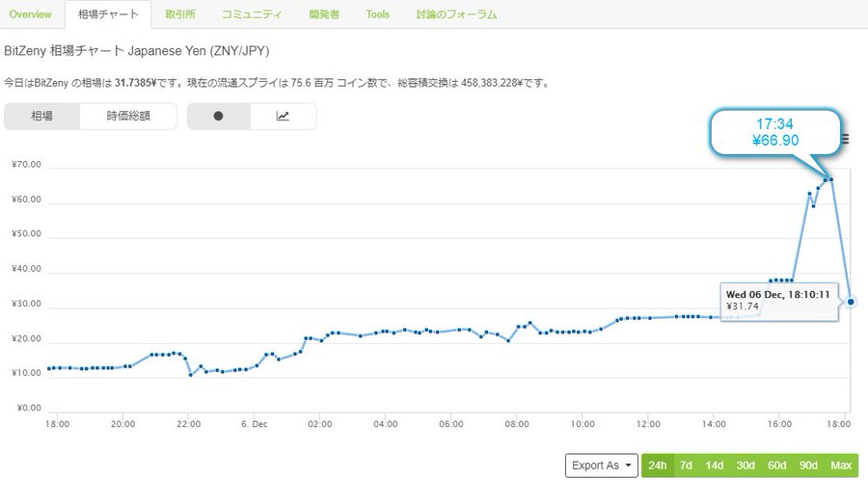868x480 pixels.
Task: Click the first 18:00 x-axis label
Action: [57, 424]
